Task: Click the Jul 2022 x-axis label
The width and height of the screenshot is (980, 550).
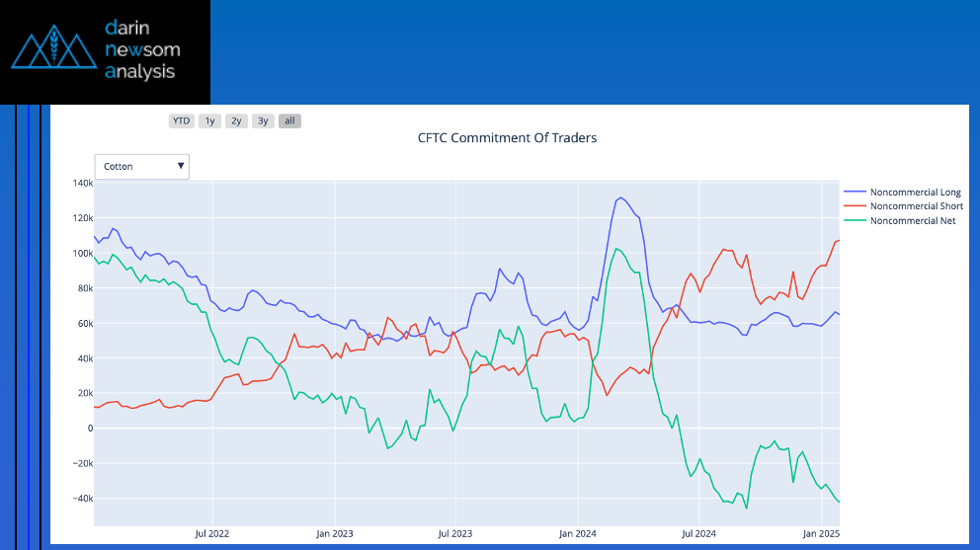Action: 211,533
